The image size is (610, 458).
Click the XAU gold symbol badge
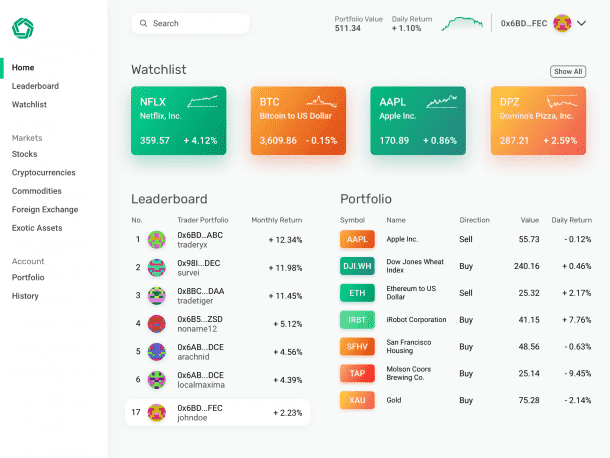point(357,400)
